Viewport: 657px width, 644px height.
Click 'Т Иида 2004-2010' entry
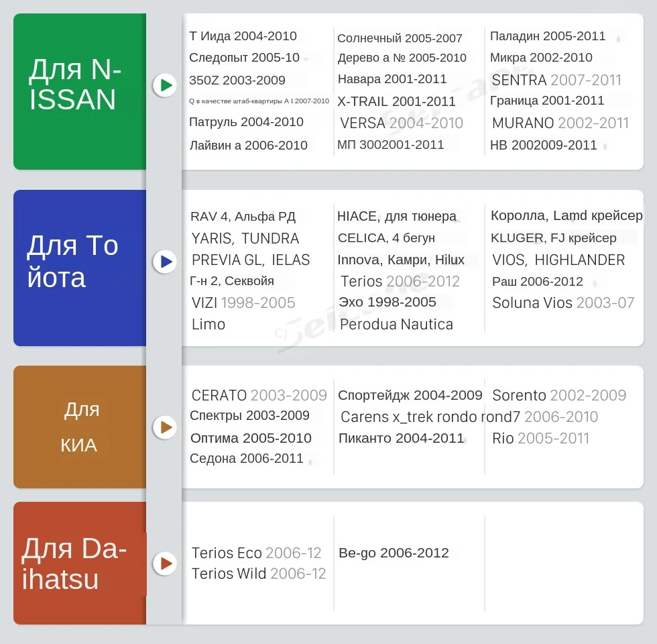coord(243,36)
